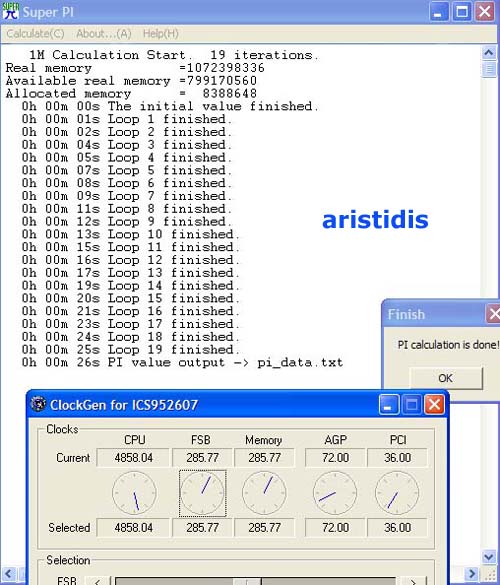Maximize the Super PI window

(x=462, y=12)
